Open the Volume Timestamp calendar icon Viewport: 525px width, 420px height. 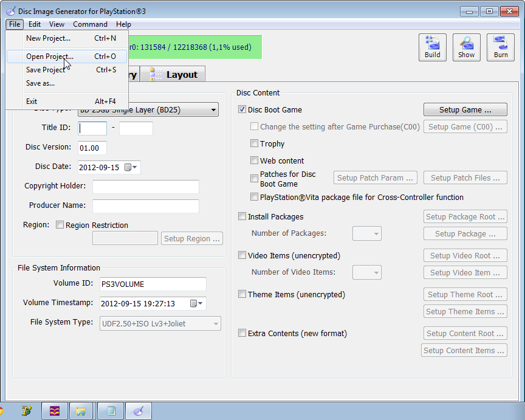pos(193,303)
